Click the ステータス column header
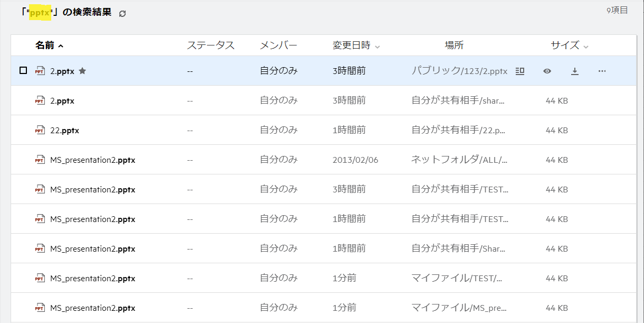644x323 pixels. point(211,45)
